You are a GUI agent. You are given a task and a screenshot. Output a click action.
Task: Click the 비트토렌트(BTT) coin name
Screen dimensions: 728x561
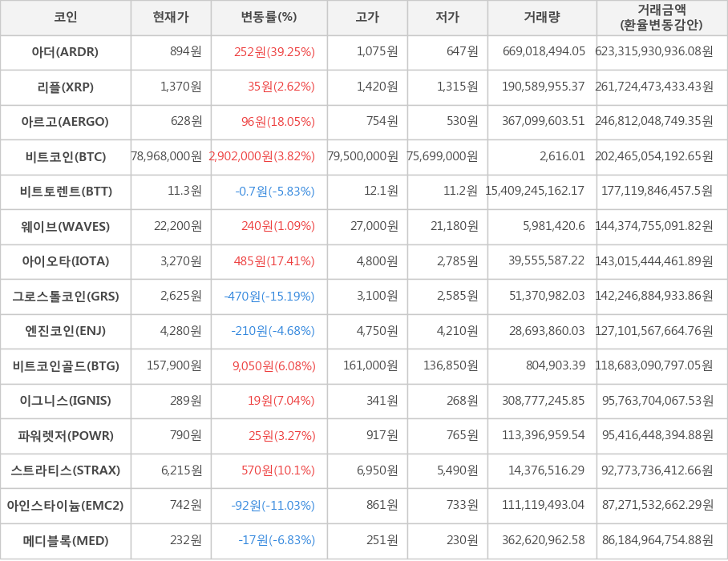pos(66,192)
